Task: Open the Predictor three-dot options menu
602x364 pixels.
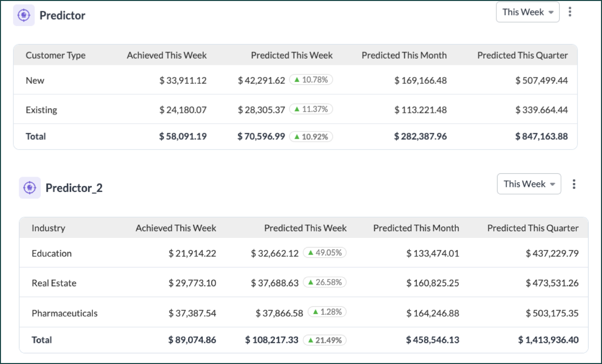Action: point(570,12)
